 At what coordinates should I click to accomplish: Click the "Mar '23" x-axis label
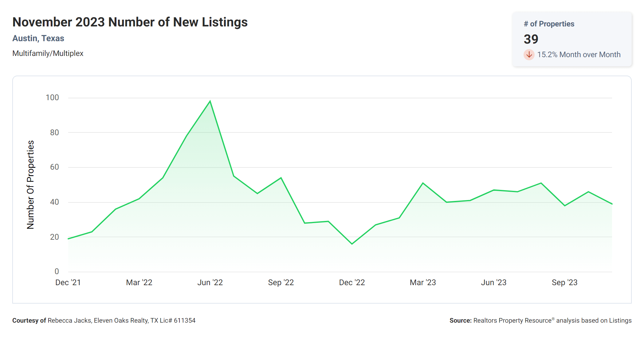point(423,282)
